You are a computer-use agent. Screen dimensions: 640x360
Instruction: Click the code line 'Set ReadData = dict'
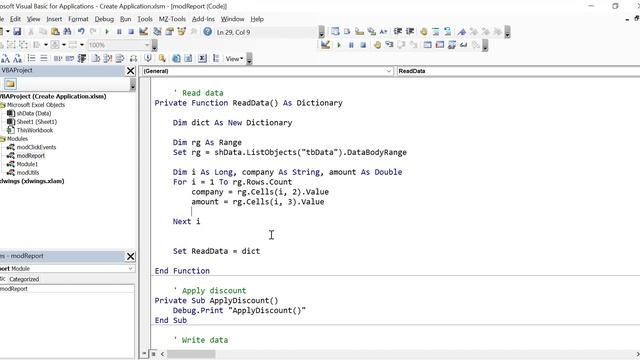point(216,251)
